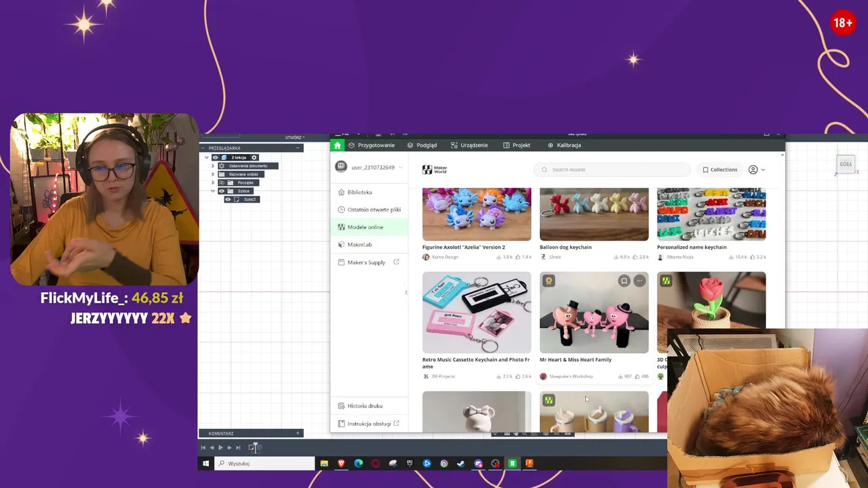Toggle visibility of 2 lekcja component
Image resolution: width=868 pixels, height=488 pixels.
click(x=216, y=157)
